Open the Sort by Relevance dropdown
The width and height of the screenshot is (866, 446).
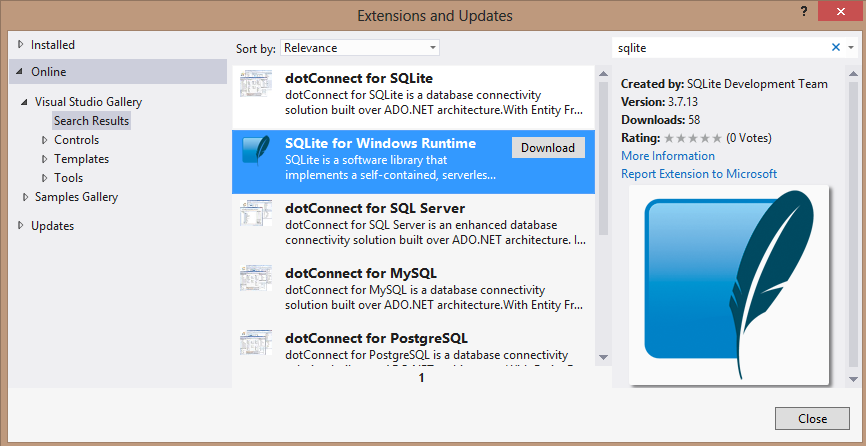[x=360, y=48]
